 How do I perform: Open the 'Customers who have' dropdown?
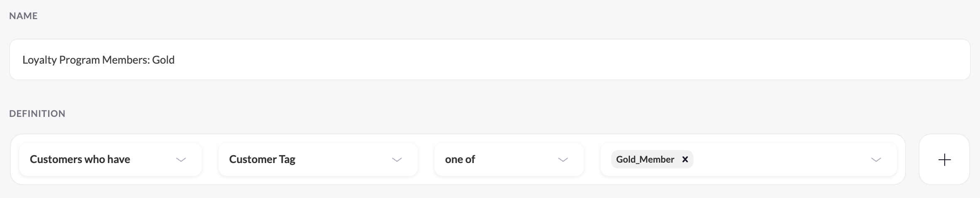click(110, 159)
